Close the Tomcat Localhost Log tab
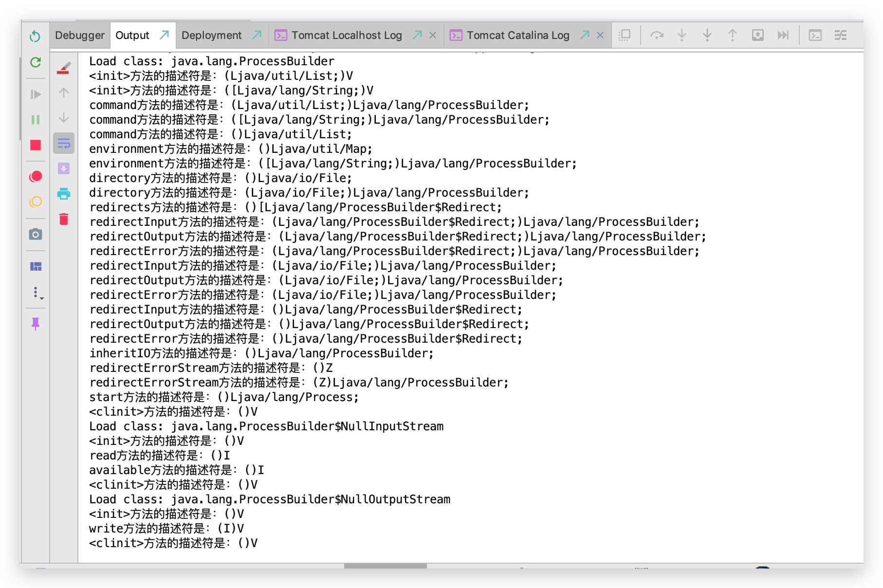The height and width of the screenshot is (588, 883). (x=433, y=35)
